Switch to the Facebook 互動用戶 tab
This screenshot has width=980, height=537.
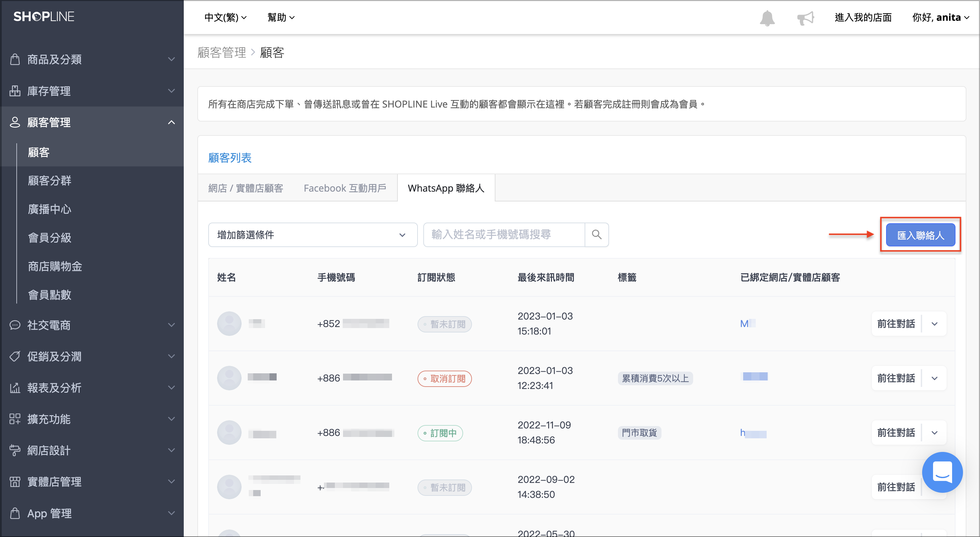point(345,188)
